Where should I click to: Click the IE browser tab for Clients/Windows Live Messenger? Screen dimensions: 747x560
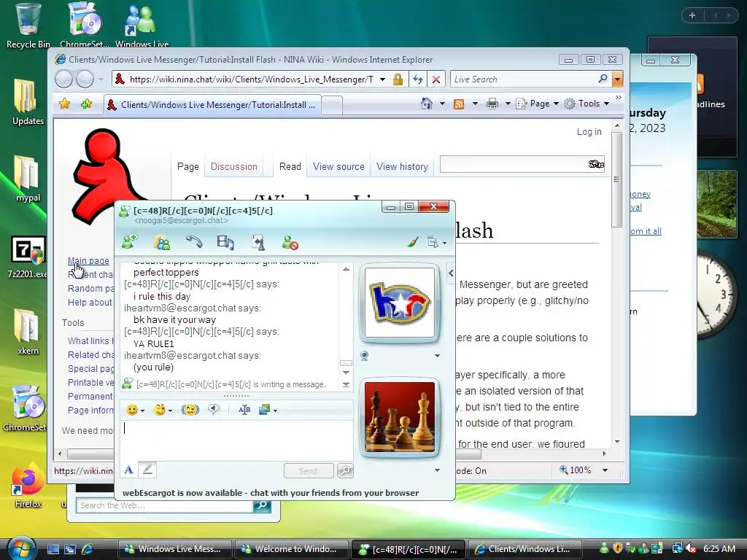click(212, 105)
